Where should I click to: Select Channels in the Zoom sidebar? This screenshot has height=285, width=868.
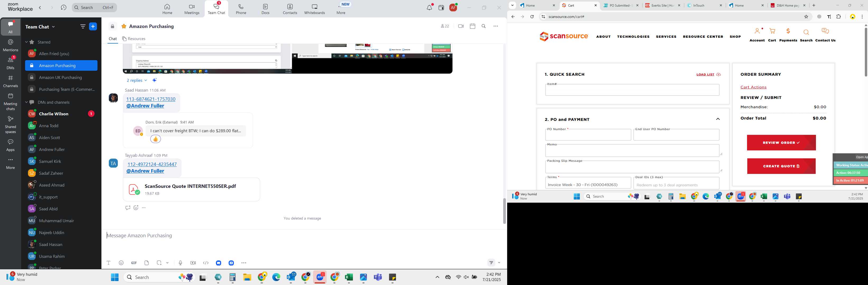[11, 81]
